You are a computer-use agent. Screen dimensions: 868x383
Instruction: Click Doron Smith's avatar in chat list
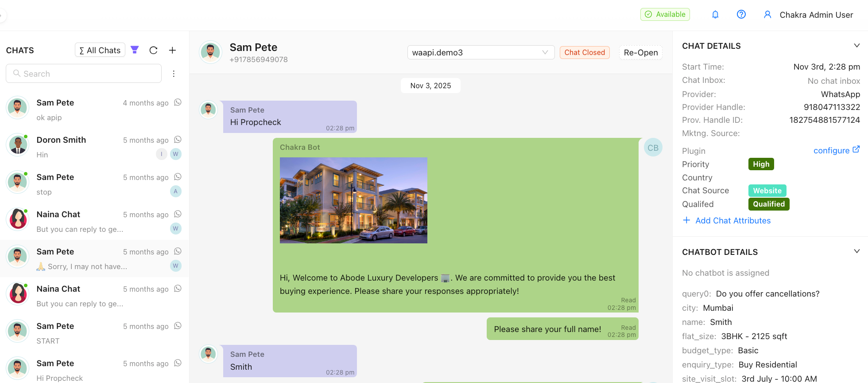tap(18, 145)
